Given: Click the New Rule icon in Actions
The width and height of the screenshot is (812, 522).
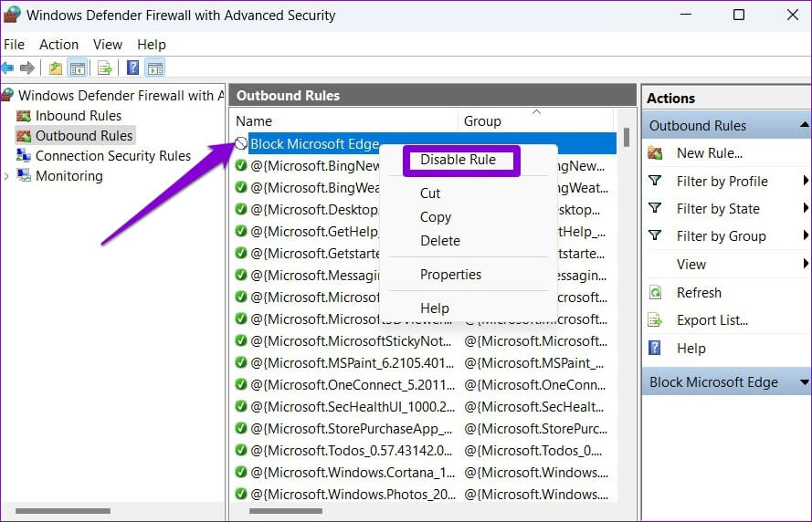Looking at the screenshot, I should point(655,153).
